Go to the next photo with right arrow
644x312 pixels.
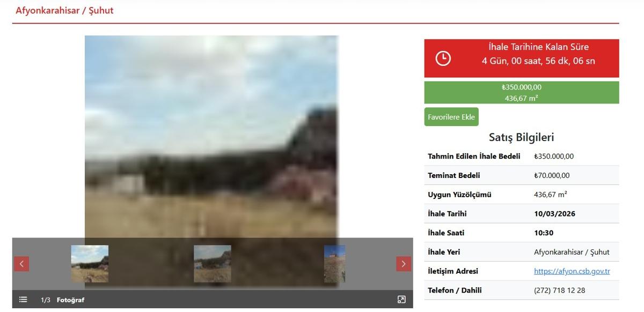404,264
